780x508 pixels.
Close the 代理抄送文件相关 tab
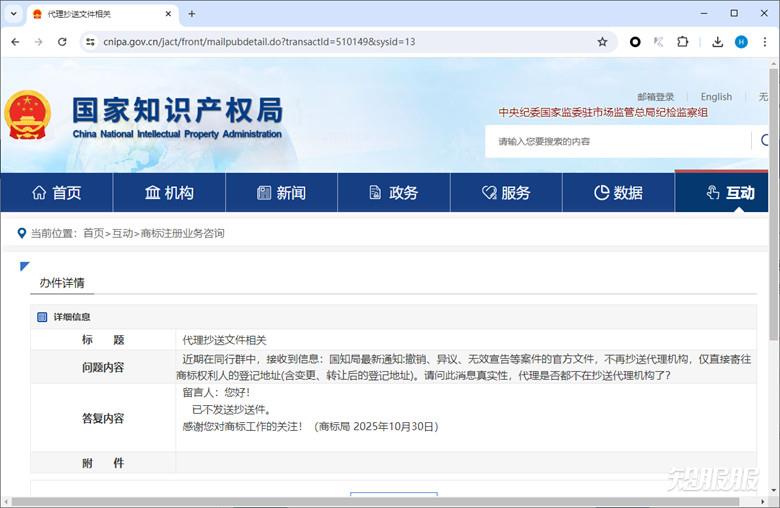coord(168,14)
